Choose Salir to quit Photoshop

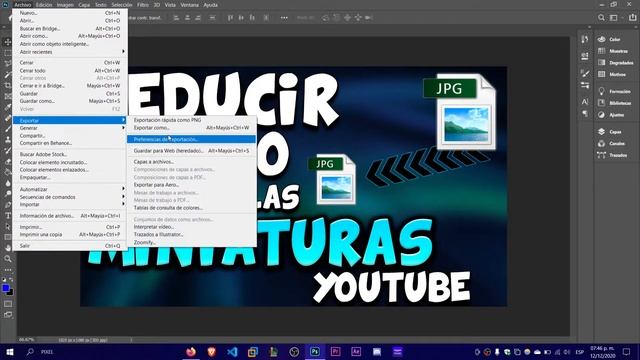tap(70, 246)
